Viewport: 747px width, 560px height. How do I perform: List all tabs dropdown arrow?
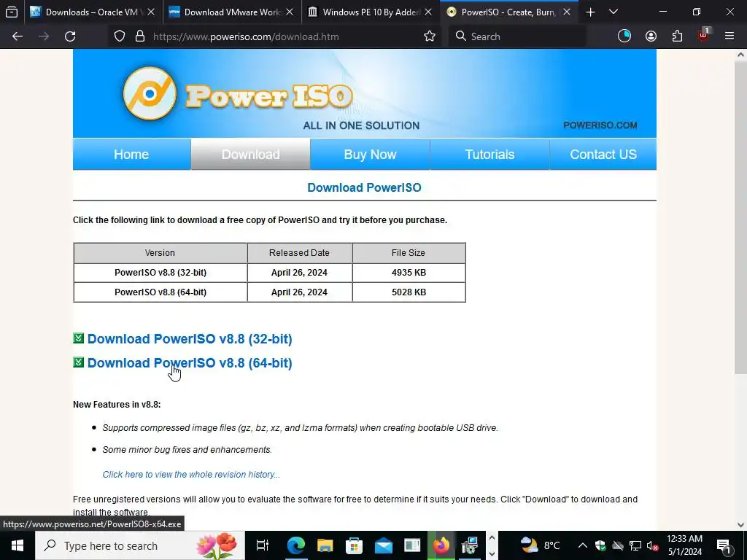point(614,12)
